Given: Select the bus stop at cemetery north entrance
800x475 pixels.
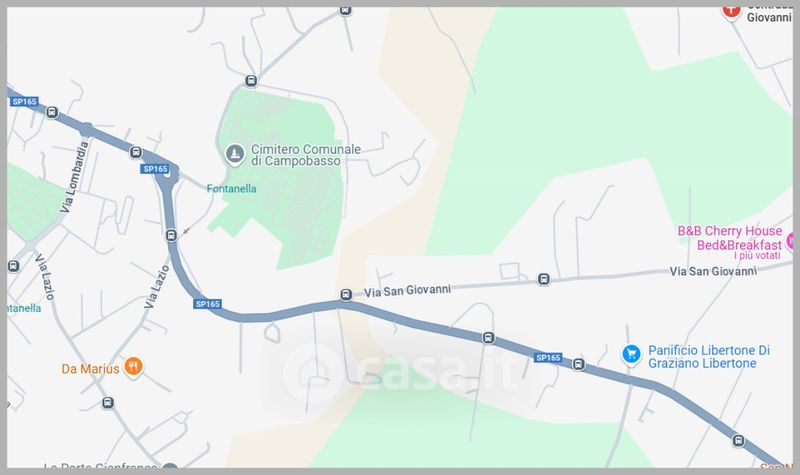Looking at the screenshot, I should pos(251,81).
